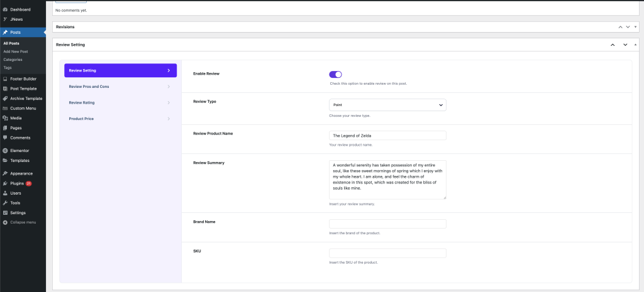Open the Categories submenu link
Viewport: 644px width, 292px height.
[x=13, y=60]
